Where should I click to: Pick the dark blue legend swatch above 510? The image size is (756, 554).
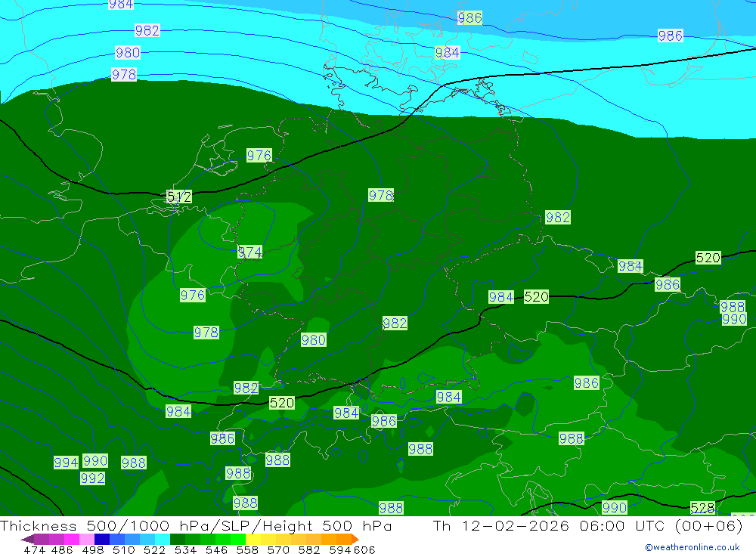pyautogui.click(x=102, y=539)
